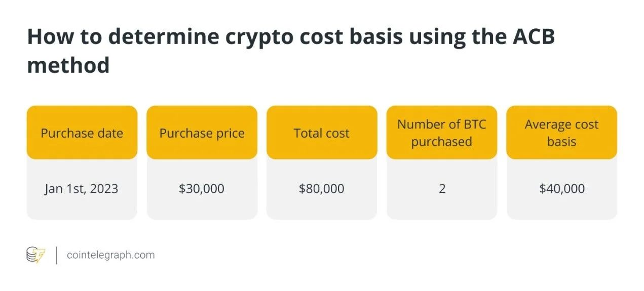Click the gray card under Average cost basis

(x=562, y=189)
